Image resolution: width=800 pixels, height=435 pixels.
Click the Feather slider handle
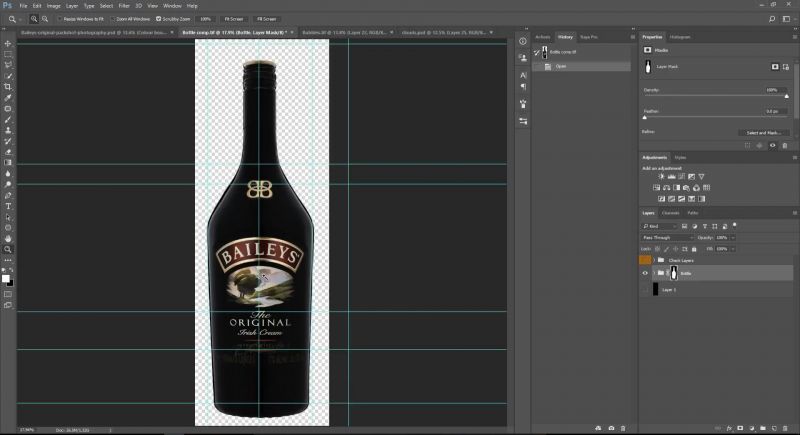[x=645, y=117]
